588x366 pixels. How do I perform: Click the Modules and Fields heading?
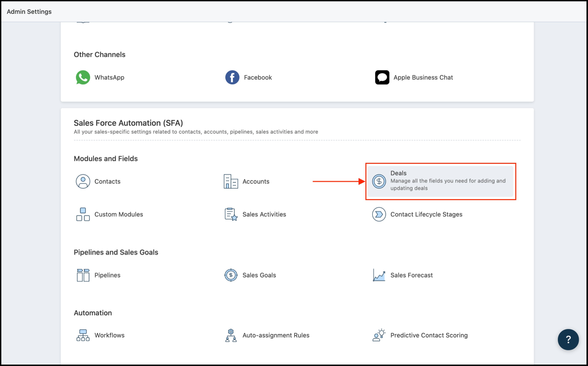click(106, 158)
